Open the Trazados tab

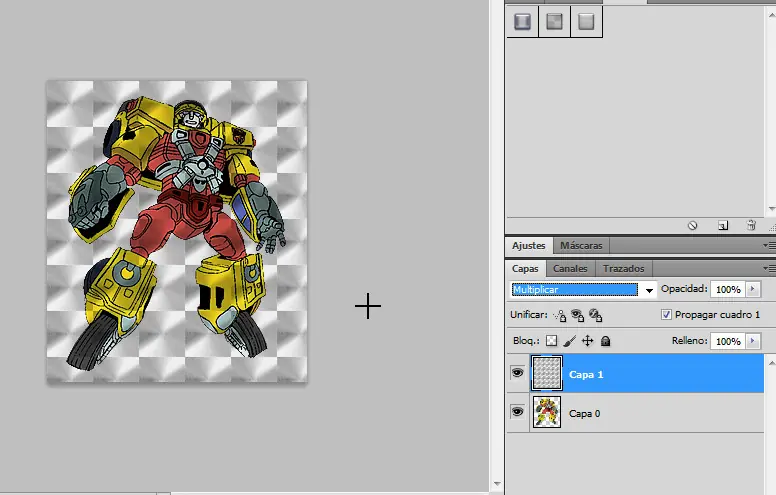(624, 268)
